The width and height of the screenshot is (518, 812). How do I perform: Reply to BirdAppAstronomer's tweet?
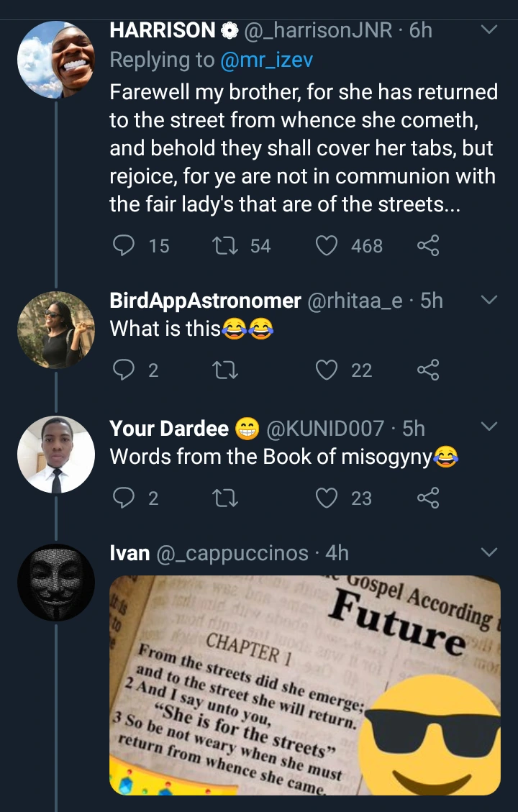coord(124,370)
